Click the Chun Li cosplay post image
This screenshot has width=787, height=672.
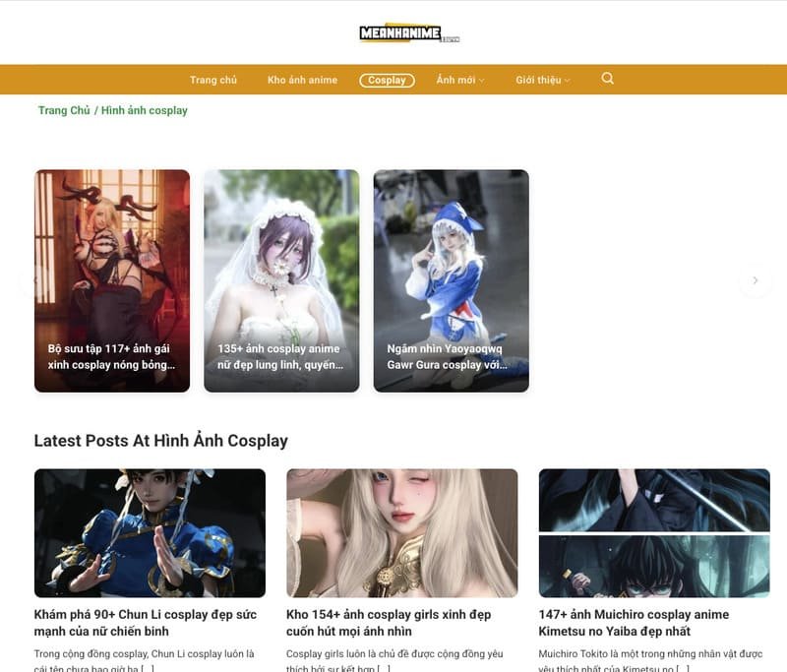tap(150, 532)
